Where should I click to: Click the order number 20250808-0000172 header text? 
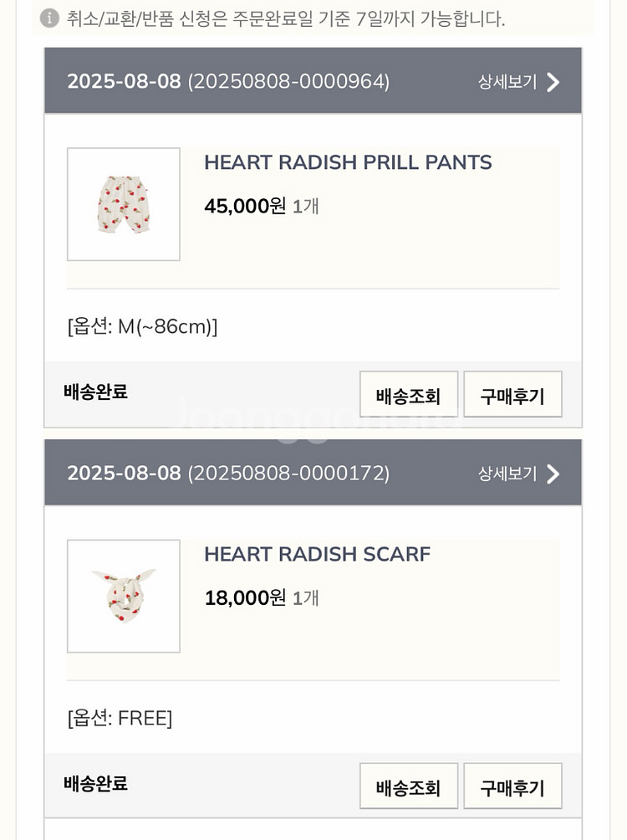click(288, 474)
